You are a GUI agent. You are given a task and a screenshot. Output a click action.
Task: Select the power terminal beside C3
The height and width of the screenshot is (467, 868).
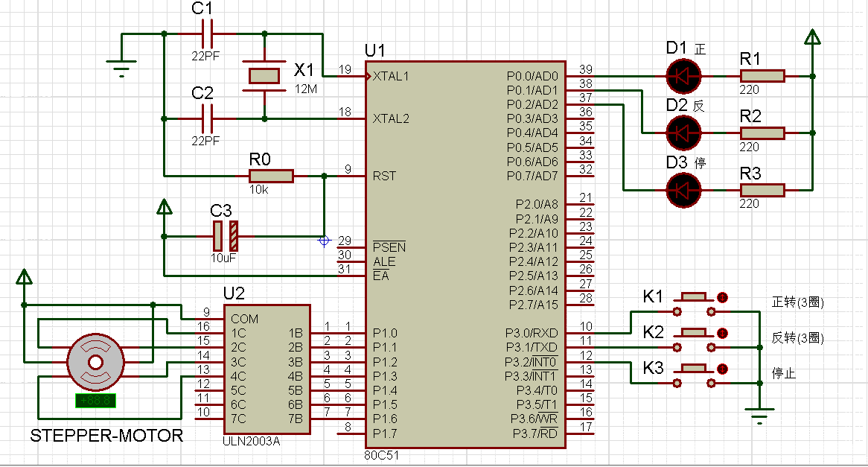pos(164,207)
